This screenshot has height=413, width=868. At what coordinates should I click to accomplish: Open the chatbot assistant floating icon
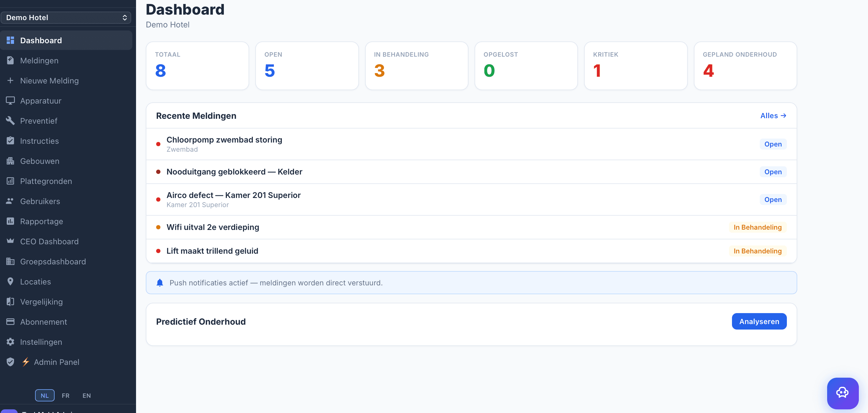[x=842, y=393]
